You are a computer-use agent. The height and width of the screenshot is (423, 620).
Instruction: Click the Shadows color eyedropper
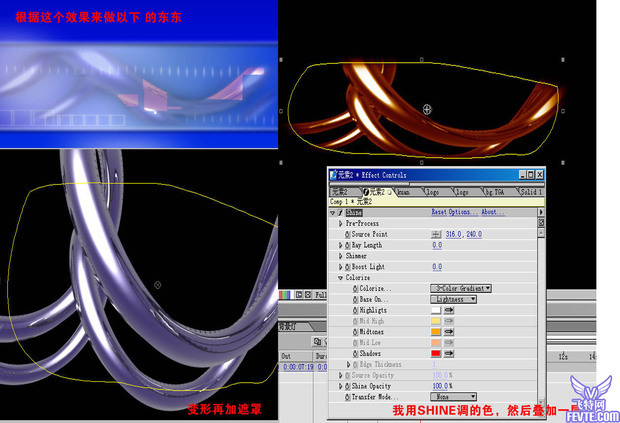[x=450, y=353]
